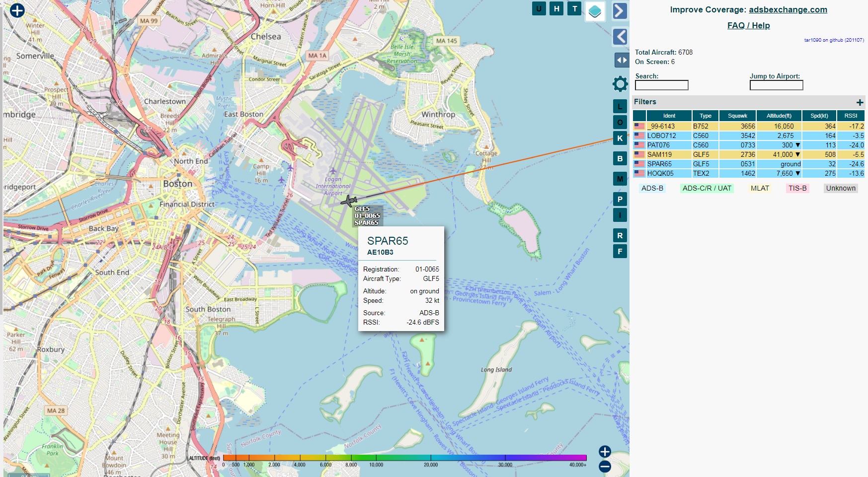
Task: Click the M map toggle button
Action: pyautogui.click(x=620, y=179)
